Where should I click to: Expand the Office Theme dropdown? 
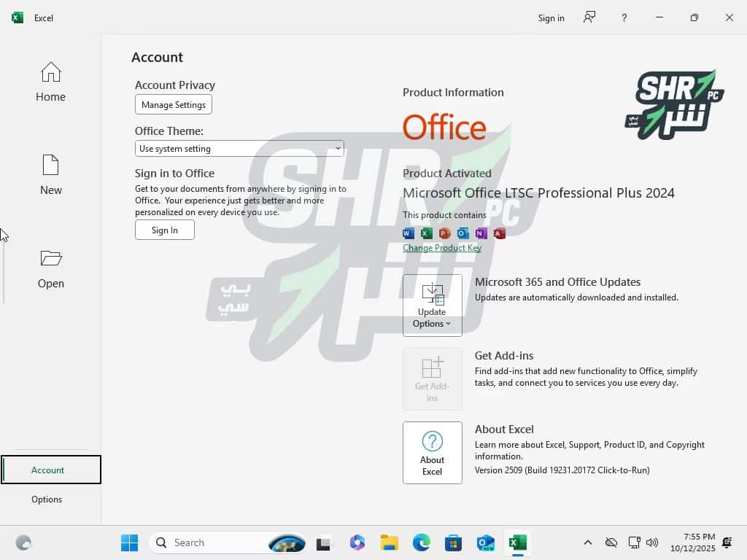pos(239,149)
